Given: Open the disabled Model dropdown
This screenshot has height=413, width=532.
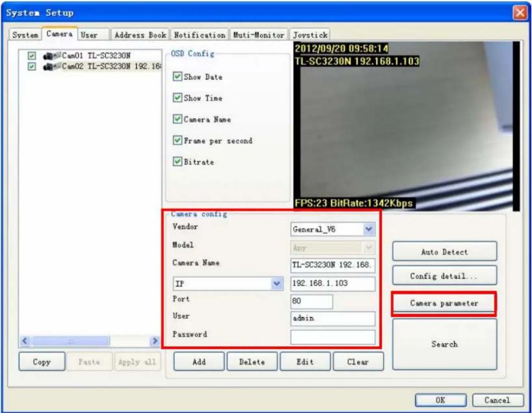Looking at the screenshot, I should click(x=333, y=248).
